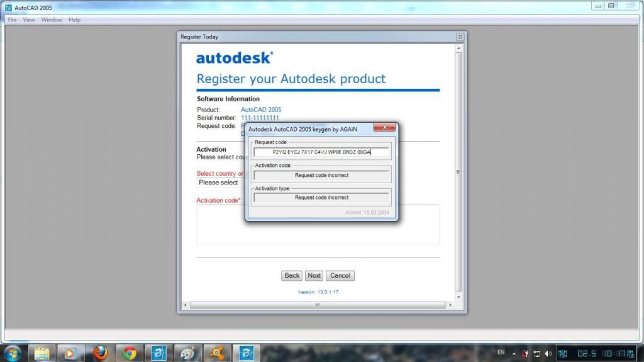Click the keygen Activation type output field
The image size is (644, 362).
coord(321,198)
